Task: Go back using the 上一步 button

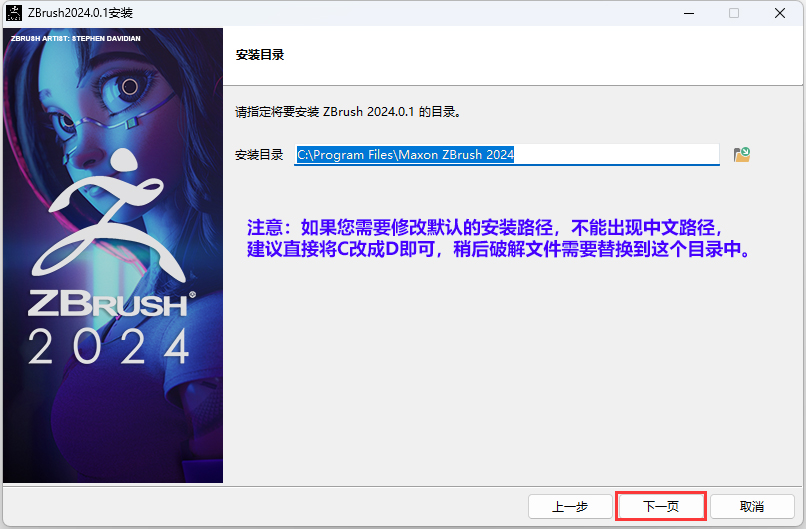Action: pos(570,506)
